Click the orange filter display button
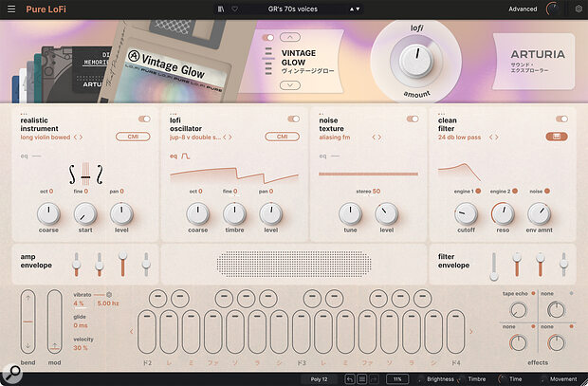The height and width of the screenshot is (386, 588). click(557, 137)
